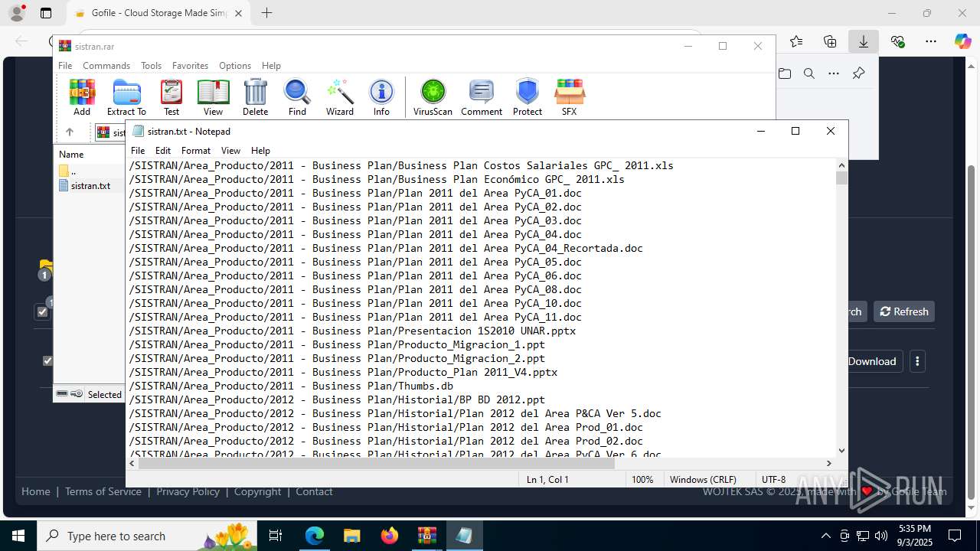Viewport: 980px width, 551px height.
Task: Run the Test archive tool
Action: tap(171, 97)
